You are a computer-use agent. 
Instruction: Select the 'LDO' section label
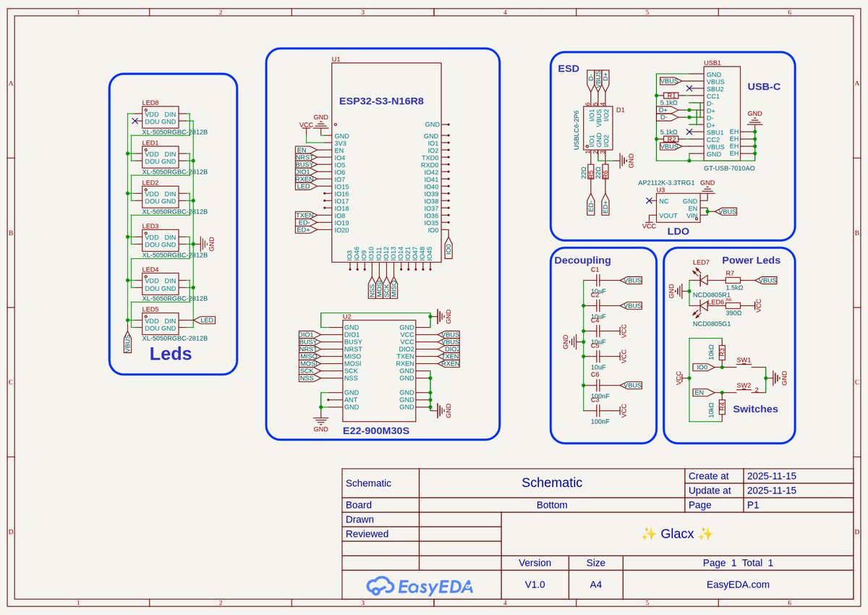click(x=678, y=232)
